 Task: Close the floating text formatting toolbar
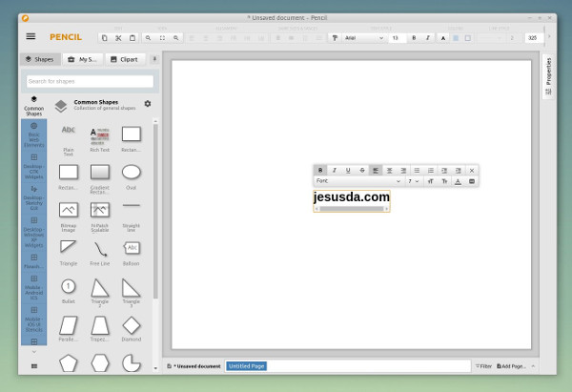tap(471, 170)
